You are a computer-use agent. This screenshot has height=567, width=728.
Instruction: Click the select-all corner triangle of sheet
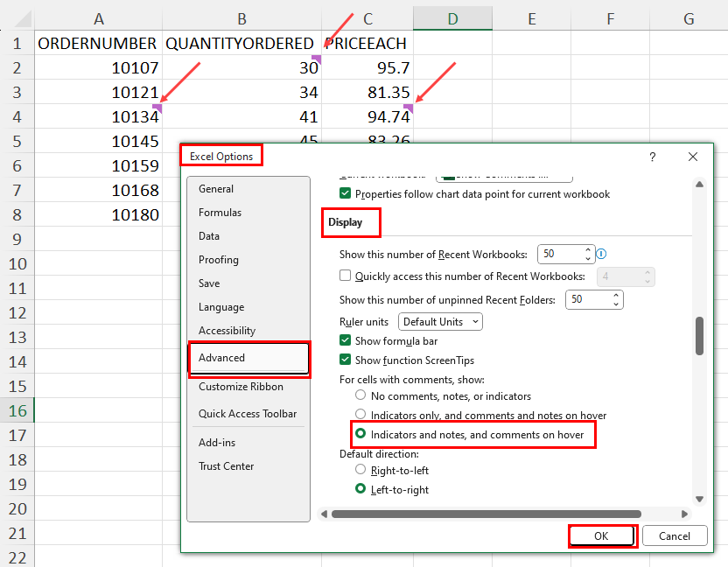pyautogui.click(x=22, y=19)
